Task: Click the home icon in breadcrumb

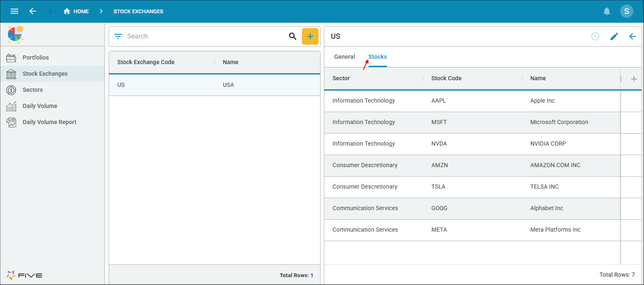Action: (x=67, y=11)
